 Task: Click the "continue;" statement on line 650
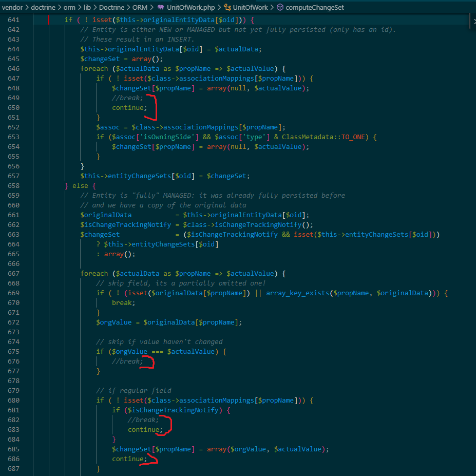129,107
